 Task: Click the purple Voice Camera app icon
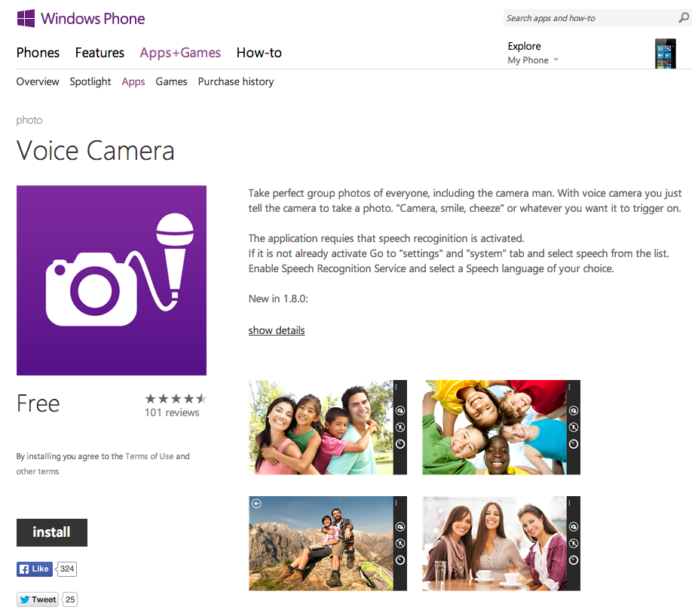click(x=112, y=280)
